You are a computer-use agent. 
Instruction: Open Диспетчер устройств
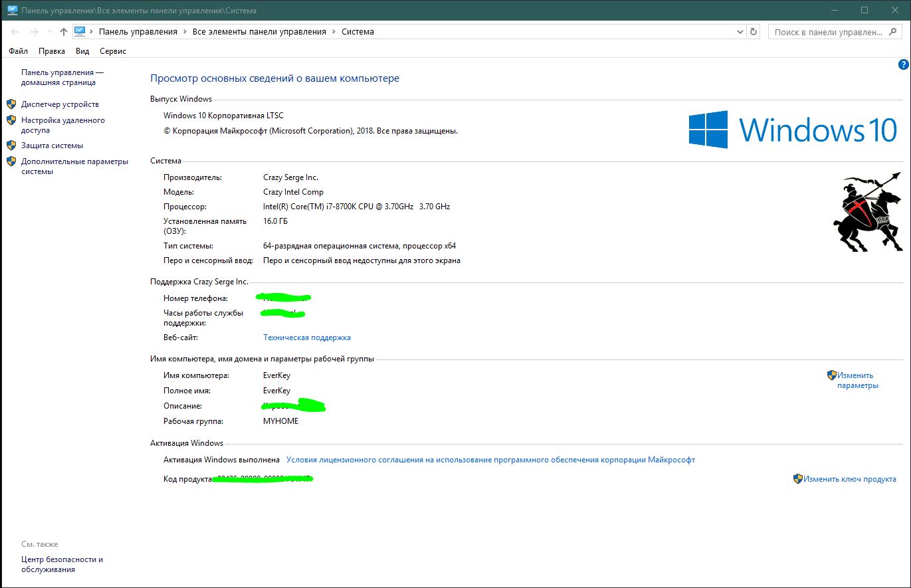click(x=60, y=104)
